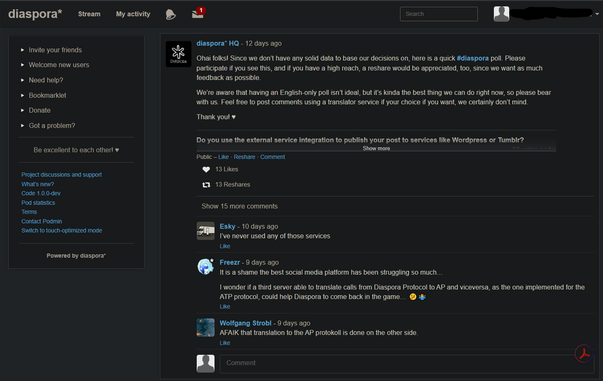Like Freezr's comment
The image size is (603, 381).
pos(225,306)
